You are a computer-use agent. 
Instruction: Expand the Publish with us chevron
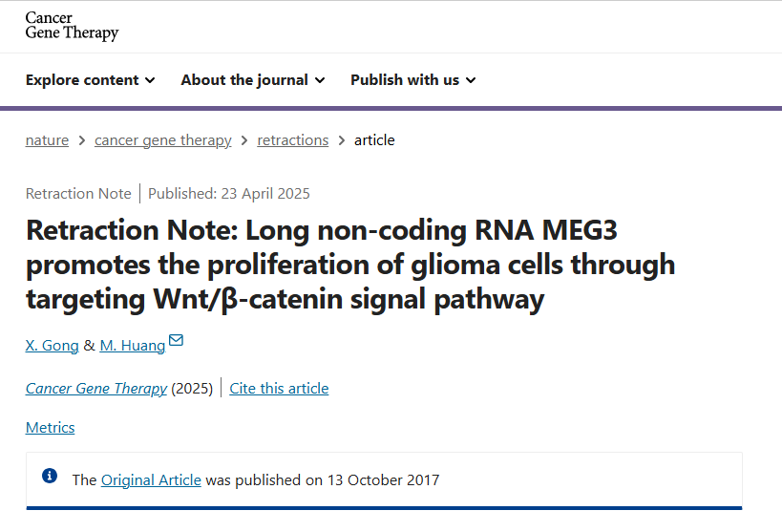coord(471,80)
